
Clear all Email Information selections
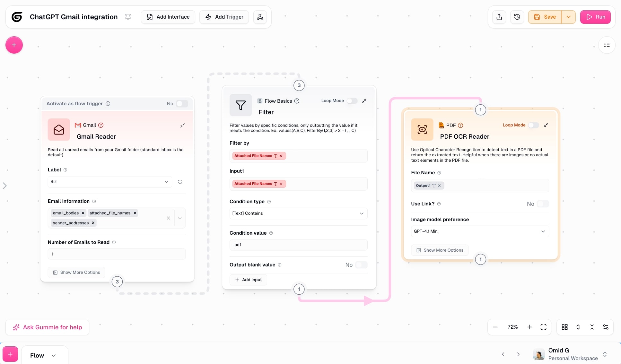[x=168, y=218]
